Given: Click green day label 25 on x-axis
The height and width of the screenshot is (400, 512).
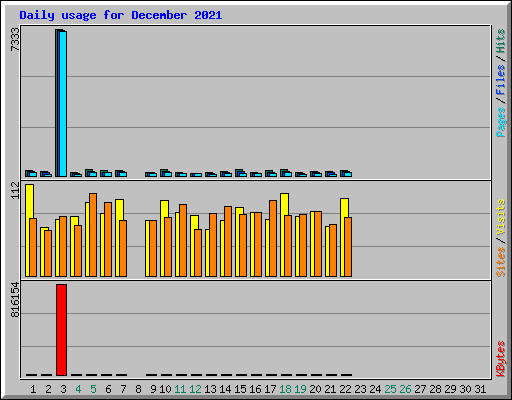Looking at the screenshot, I should [390, 389].
